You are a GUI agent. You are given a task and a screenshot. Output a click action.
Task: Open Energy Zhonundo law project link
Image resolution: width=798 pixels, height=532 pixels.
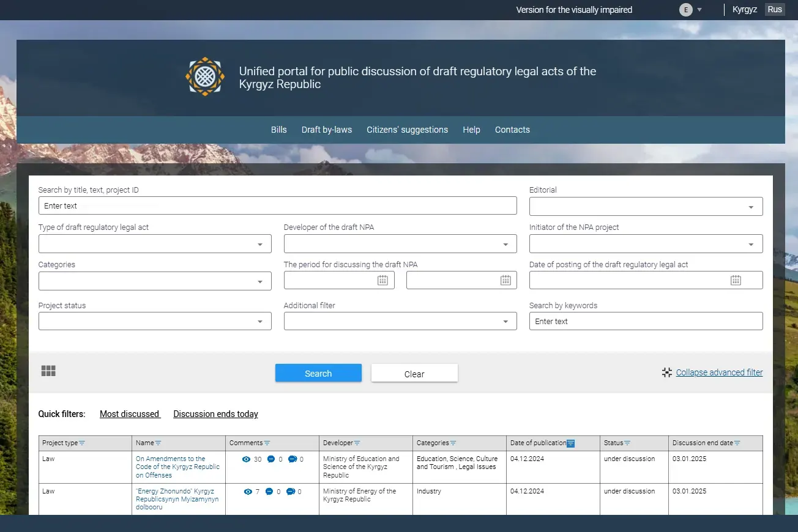click(177, 499)
